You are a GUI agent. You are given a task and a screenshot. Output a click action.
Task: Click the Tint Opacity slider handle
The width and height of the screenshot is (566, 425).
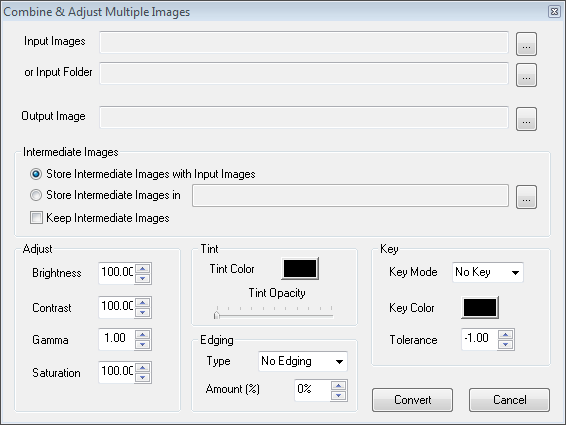(217, 314)
